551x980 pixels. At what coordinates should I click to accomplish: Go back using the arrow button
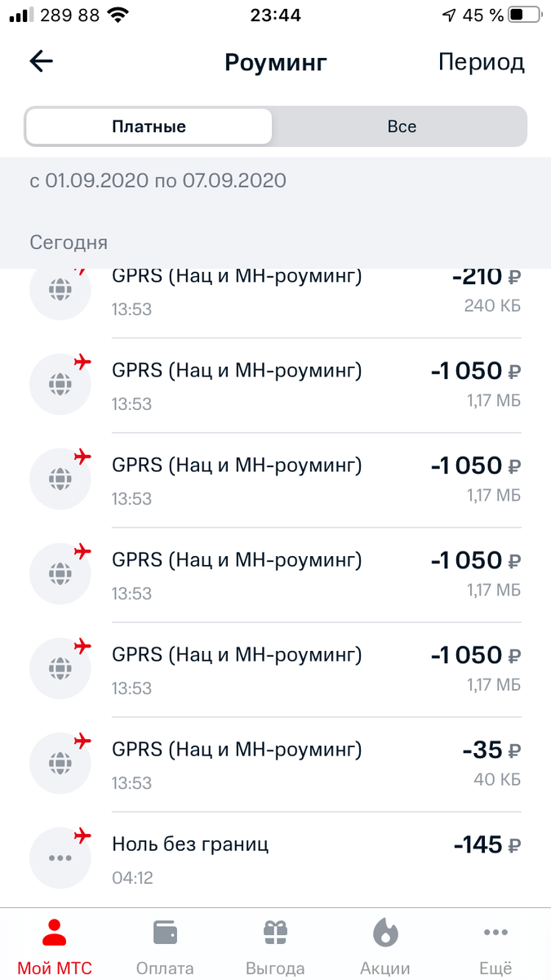point(41,61)
